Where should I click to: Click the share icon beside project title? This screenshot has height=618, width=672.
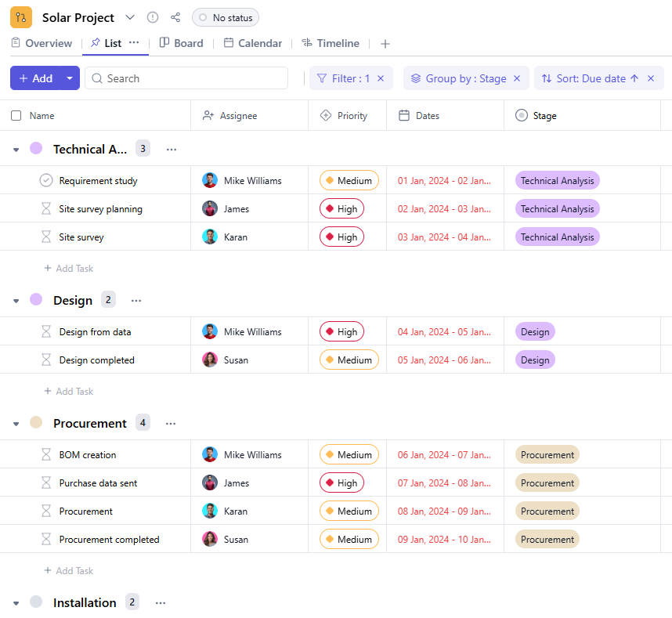point(175,17)
